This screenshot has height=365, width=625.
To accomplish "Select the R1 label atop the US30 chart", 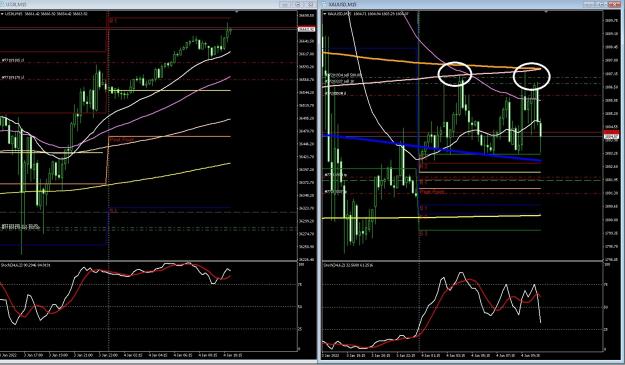I will pyautogui.click(x=113, y=20).
